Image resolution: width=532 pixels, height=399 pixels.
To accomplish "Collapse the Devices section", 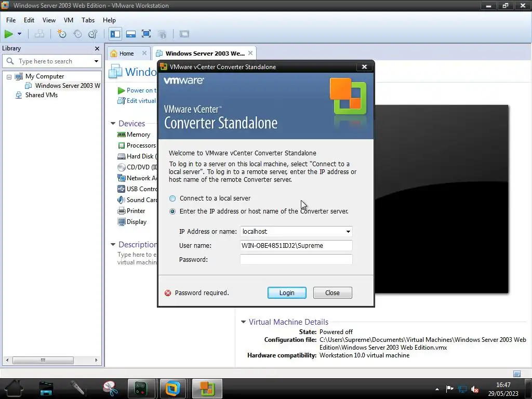I will (113, 123).
